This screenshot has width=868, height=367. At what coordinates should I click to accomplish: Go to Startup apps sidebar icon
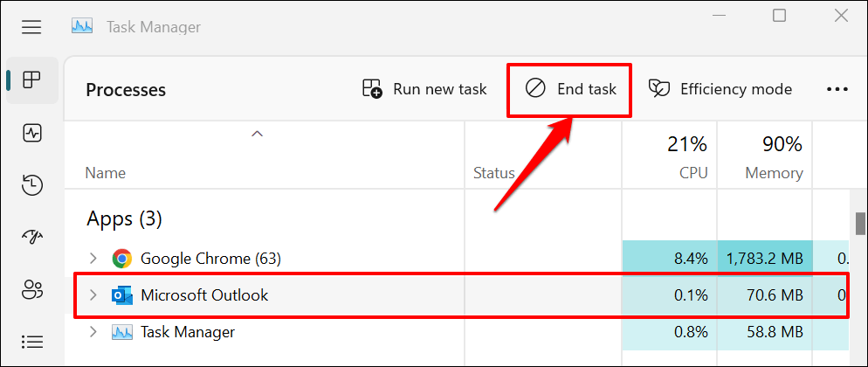(32, 237)
